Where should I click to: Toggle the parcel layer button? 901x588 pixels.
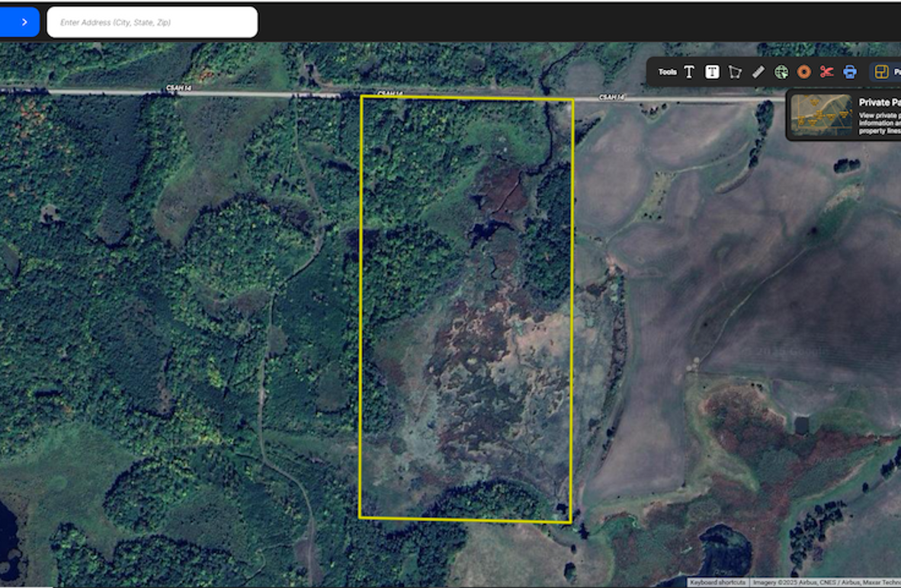882,72
